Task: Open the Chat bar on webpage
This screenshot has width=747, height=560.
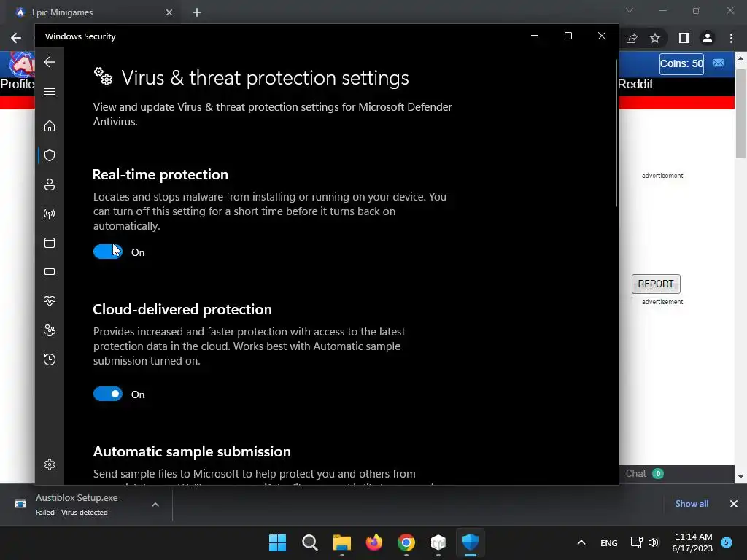Action: coord(676,474)
